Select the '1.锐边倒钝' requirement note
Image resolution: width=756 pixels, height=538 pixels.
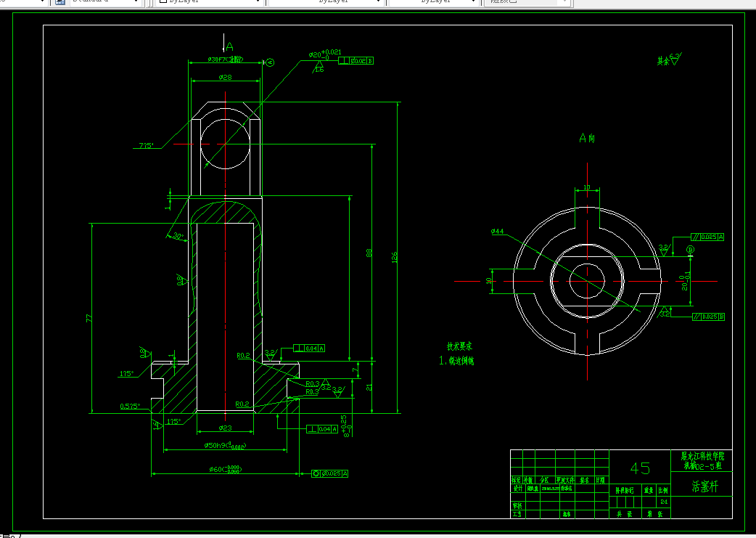(456, 360)
